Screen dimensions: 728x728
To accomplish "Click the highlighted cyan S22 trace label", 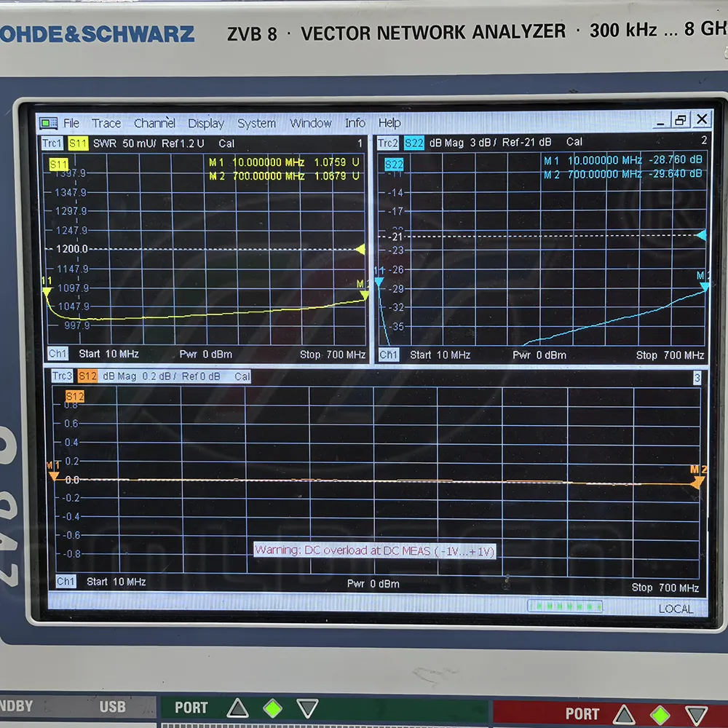I will pos(414,143).
